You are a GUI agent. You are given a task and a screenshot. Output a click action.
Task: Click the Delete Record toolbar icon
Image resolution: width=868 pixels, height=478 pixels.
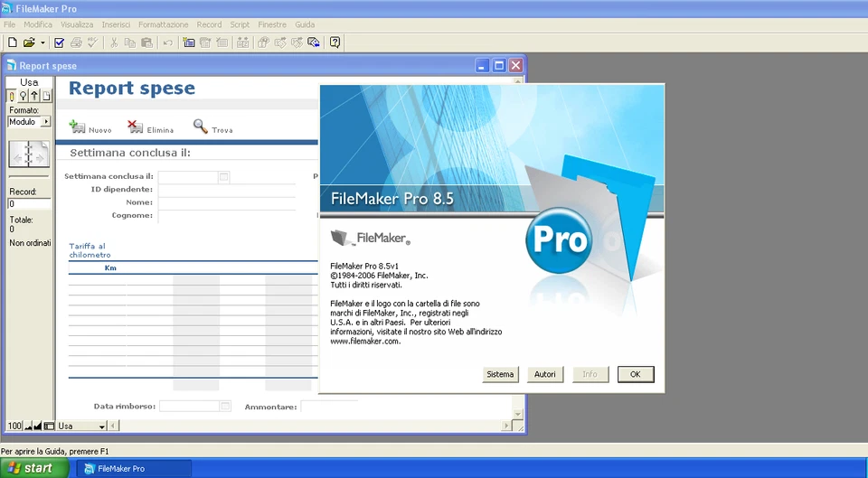[x=222, y=42]
